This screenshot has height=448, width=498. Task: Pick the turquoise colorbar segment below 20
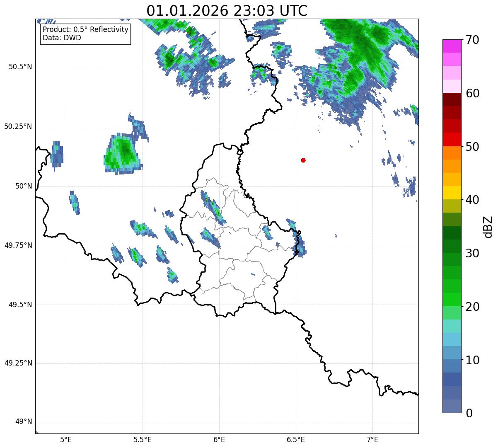point(452,326)
